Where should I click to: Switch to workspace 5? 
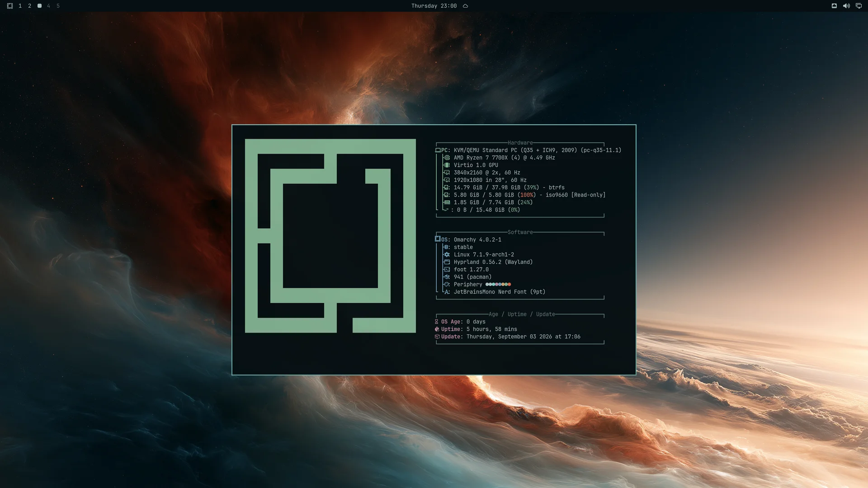pyautogui.click(x=58, y=6)
